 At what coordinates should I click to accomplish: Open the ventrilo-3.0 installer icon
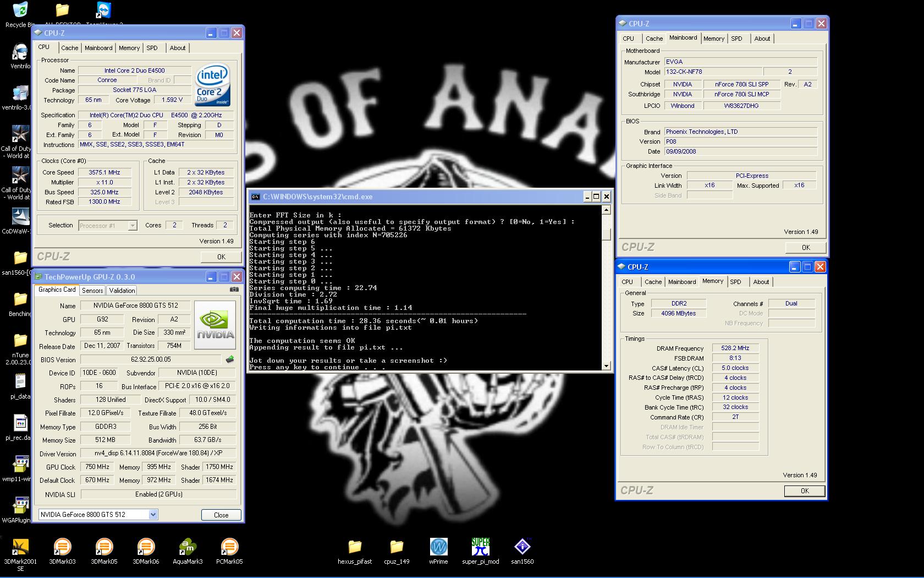(20, 94)
